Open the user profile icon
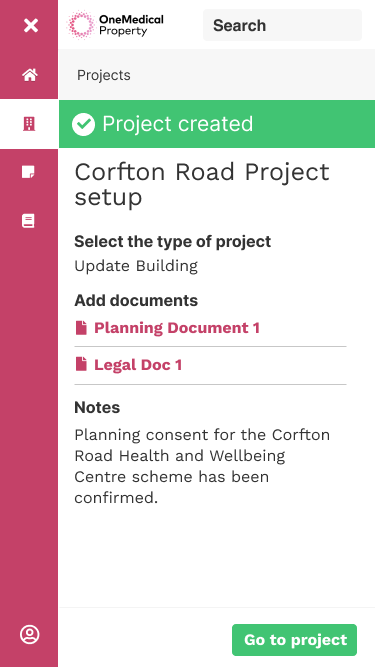This screenshot has width=375, height=667. click(29, 634)
